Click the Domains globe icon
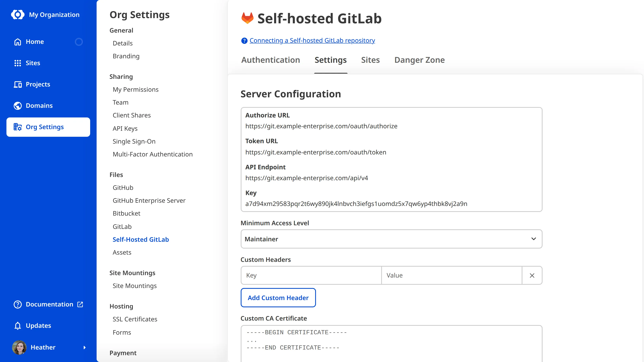The height and width of the screenshot is (362, 644). [x=18, y=106]
